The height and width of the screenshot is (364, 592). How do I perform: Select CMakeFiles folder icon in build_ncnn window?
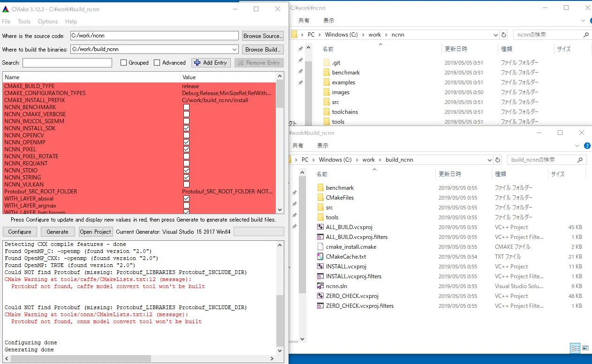click(321, 198)
